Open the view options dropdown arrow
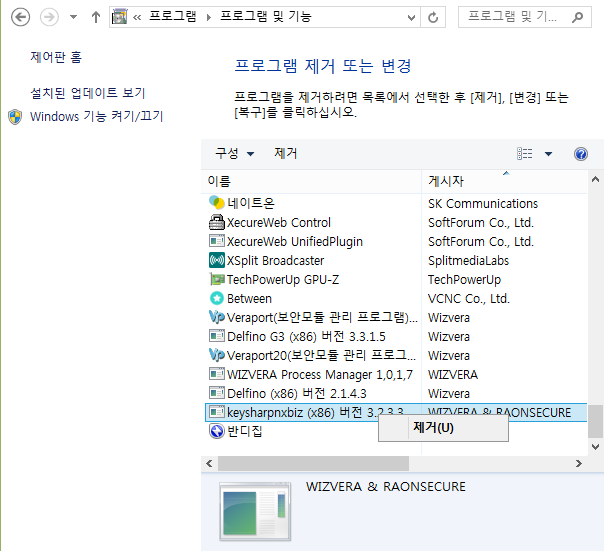 tap(548, 154)
